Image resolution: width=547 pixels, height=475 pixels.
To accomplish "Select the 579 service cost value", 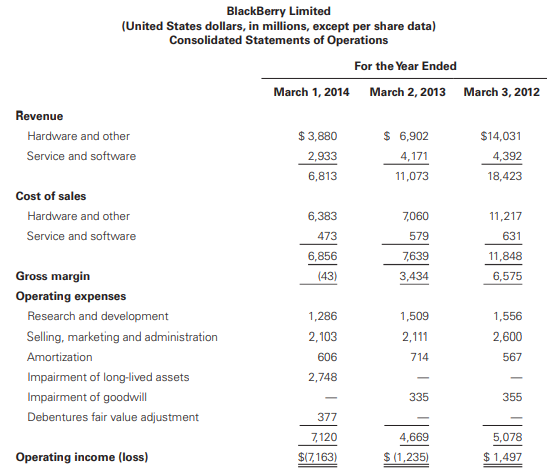I will [419, 236].
